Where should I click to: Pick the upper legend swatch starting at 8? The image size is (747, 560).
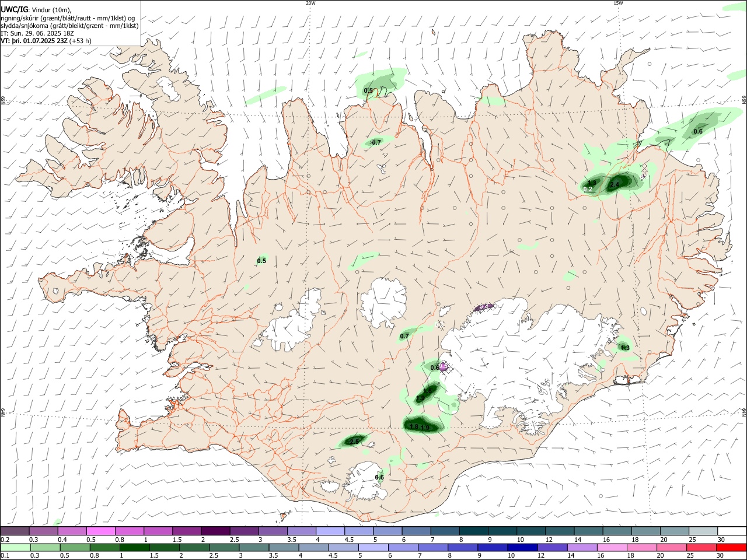473,531
